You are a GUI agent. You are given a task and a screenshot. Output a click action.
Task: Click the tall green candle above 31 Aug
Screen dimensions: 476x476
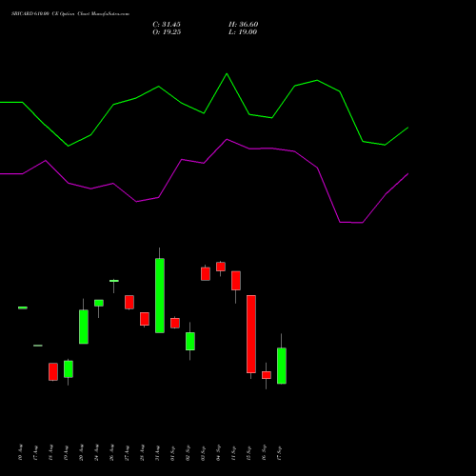pos(160,295)
